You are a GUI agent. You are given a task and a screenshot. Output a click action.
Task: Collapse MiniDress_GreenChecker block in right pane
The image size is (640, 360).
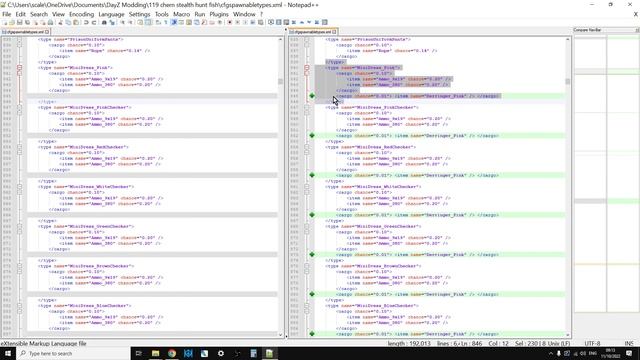point(307,226)
